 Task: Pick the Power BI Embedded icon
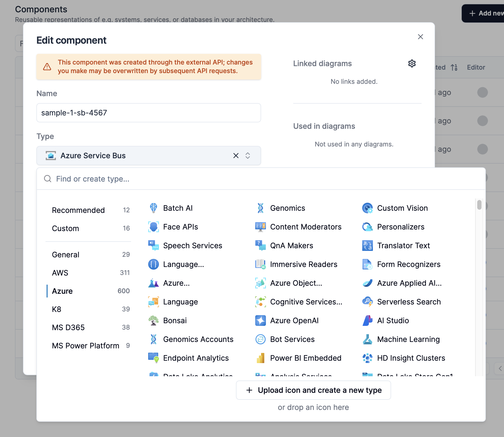pyautogui.click(x=261, y=358)
